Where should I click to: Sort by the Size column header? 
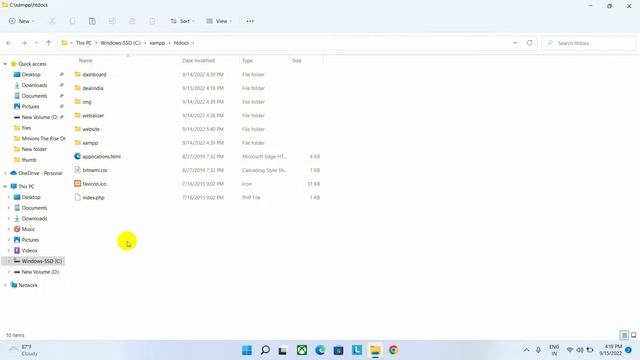click(297, 60)
